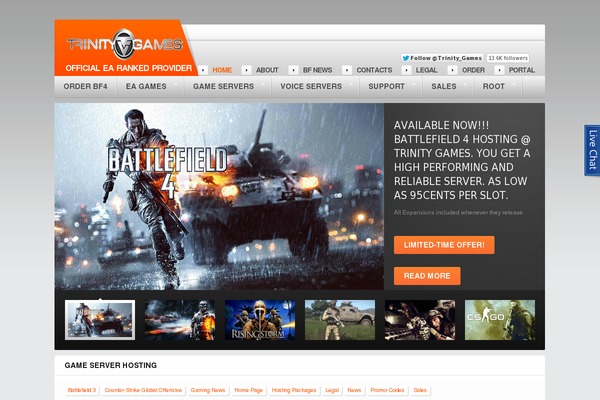
Task: Open the CONTACTS page
Action: coord(374,70)
